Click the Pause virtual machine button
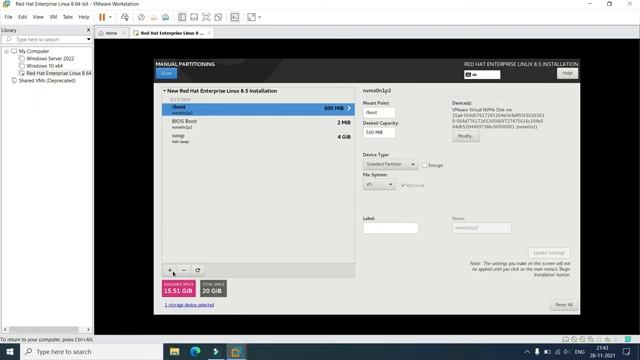640x360 pixels. [102, 17]
